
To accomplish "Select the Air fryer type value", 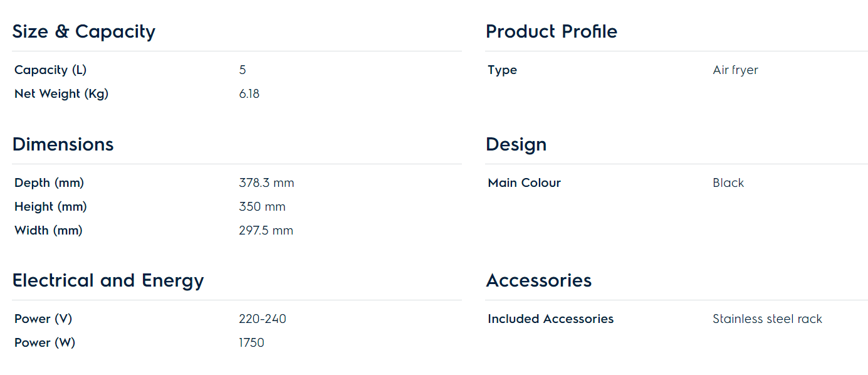I will point(735,70).
